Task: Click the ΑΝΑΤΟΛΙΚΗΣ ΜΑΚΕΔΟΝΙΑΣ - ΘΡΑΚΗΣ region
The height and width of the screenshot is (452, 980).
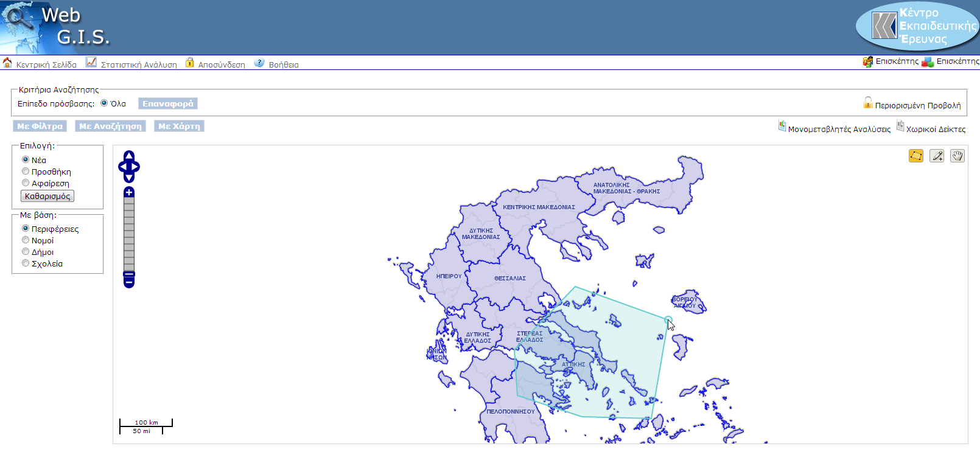Action: (x=626, y=188)
